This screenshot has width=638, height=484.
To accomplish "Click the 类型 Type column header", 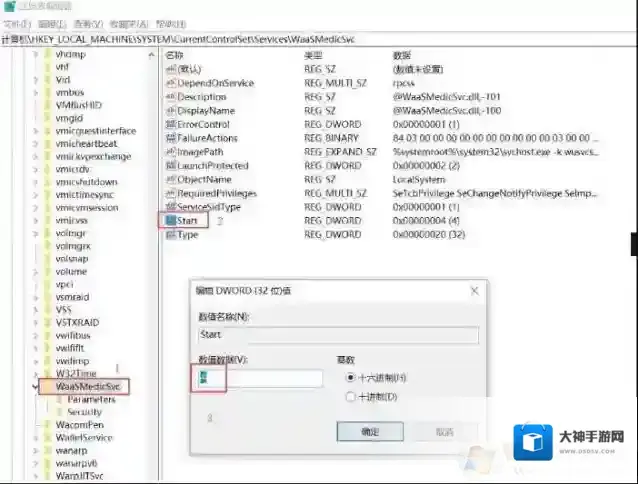I will point(313,55).
